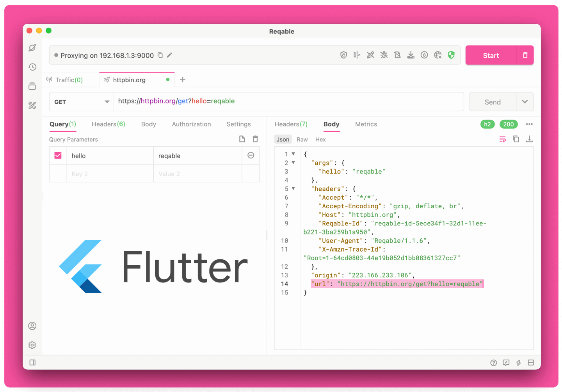Open the request Headers(6) tab
This screenshot has width=562, height=392.
[x=108, y=124]
